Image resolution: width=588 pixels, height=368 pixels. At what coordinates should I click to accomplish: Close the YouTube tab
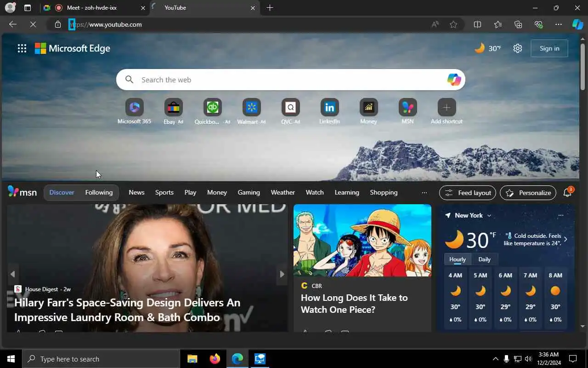pyautogui.click(x=253, y=8)
